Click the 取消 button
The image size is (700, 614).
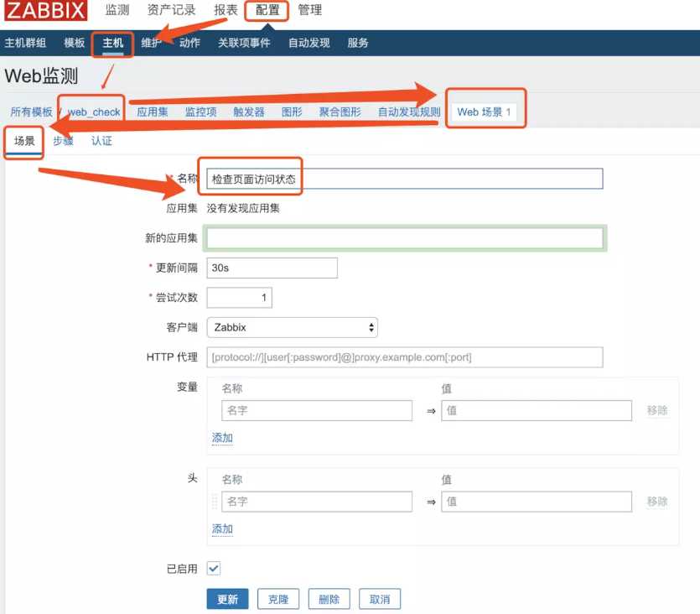point(380,599)
